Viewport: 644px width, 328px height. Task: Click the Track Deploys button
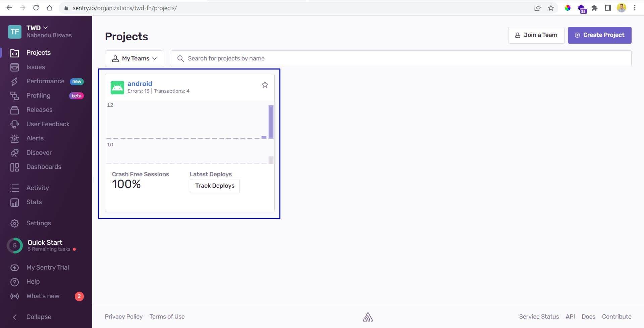pyautogui.click(x=215, y=186)
